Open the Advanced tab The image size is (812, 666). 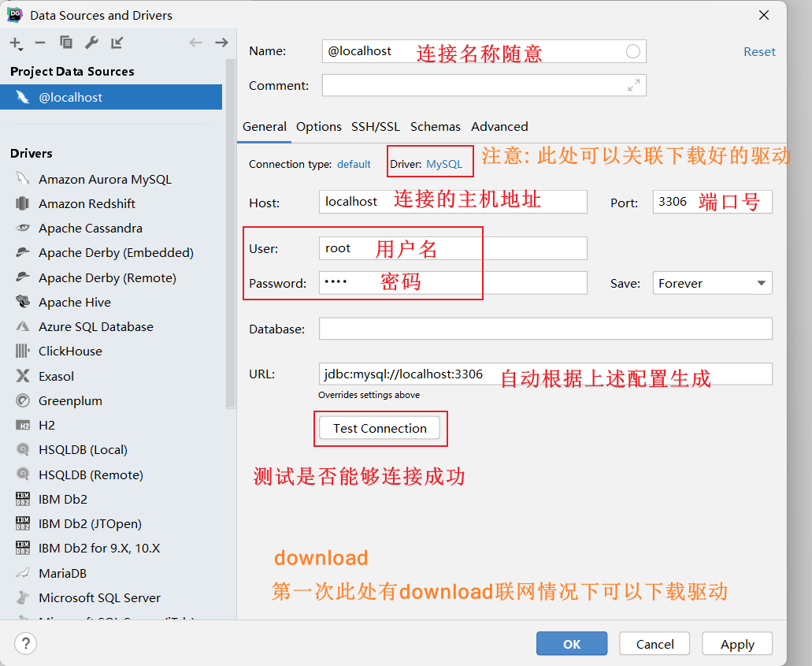coord(499,126)
